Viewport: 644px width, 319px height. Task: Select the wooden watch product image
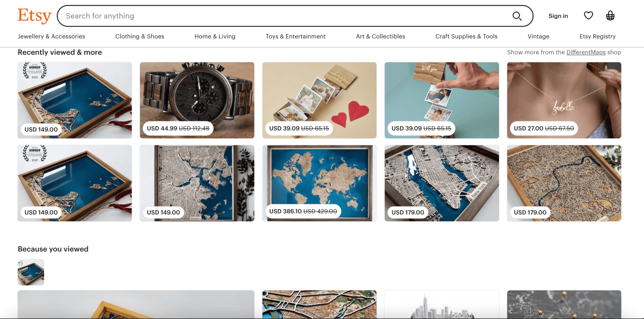[x=197, y=100]
